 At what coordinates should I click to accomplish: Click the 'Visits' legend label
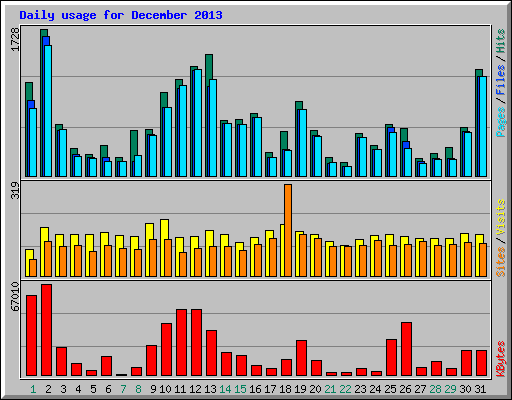[501, 217]
